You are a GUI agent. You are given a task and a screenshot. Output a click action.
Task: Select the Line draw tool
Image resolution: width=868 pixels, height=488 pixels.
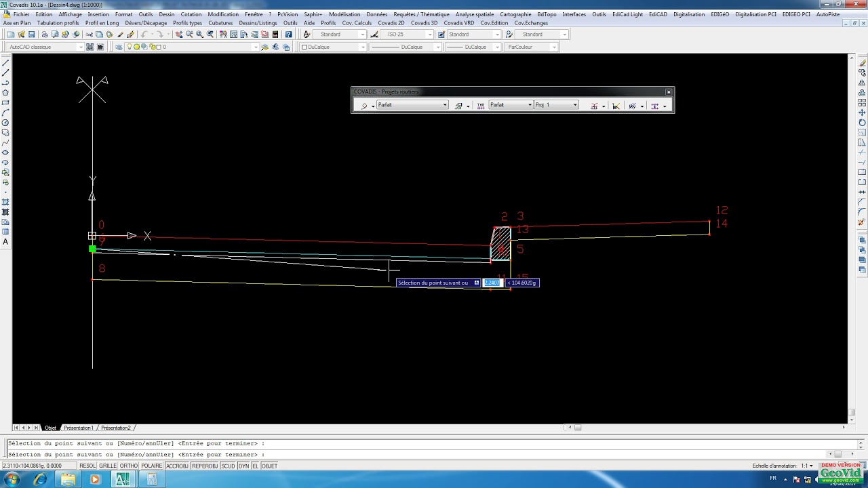6,63
